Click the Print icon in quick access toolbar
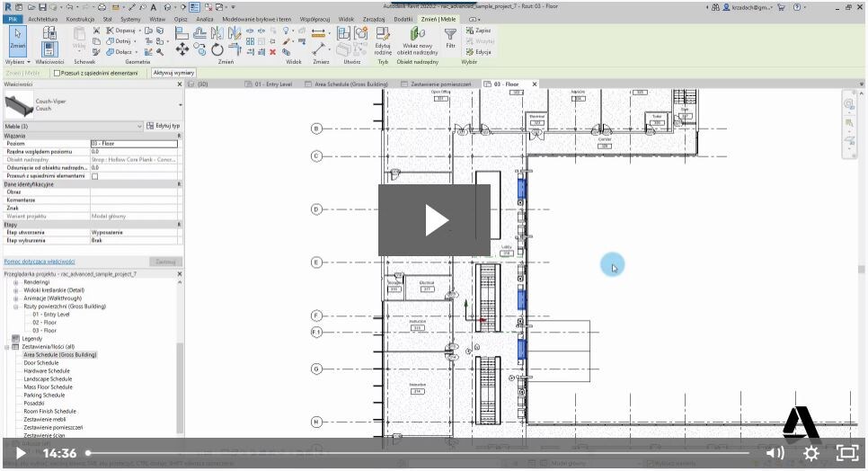 click(x=102, y=7)
